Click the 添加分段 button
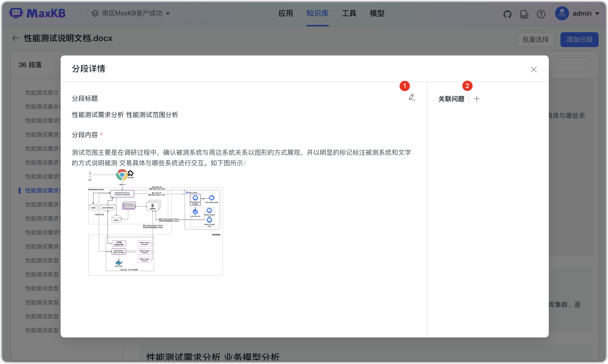 [x=579, y=39]
